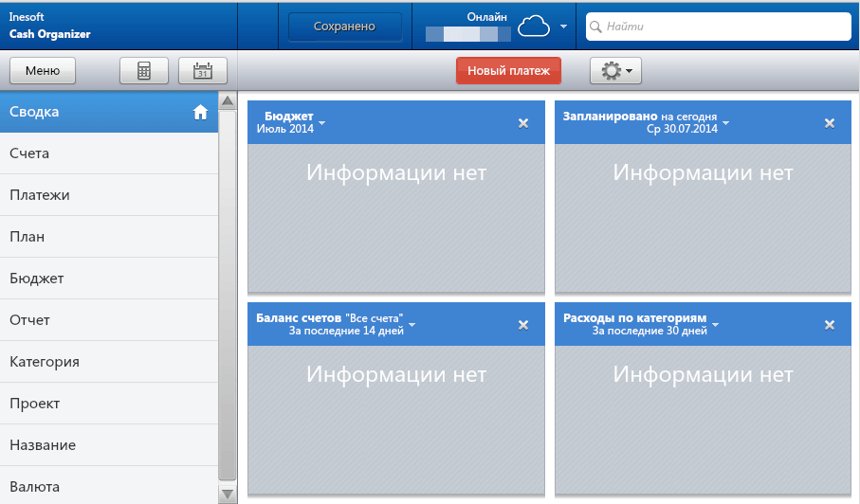Image resolution: width=860 pixels, height=504 pixels.
Task: Open the Онлайн account dropdown arrow
Action: 563,27
